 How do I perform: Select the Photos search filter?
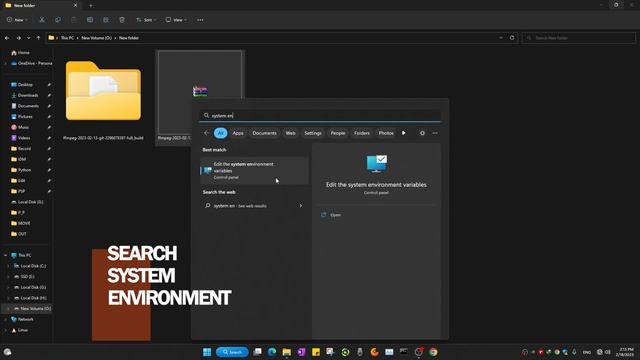(386, 133)
